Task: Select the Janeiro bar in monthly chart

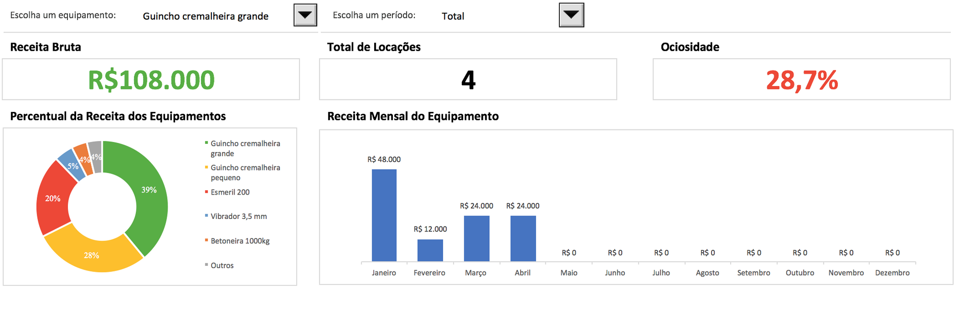Action: [x=384, y=215]
